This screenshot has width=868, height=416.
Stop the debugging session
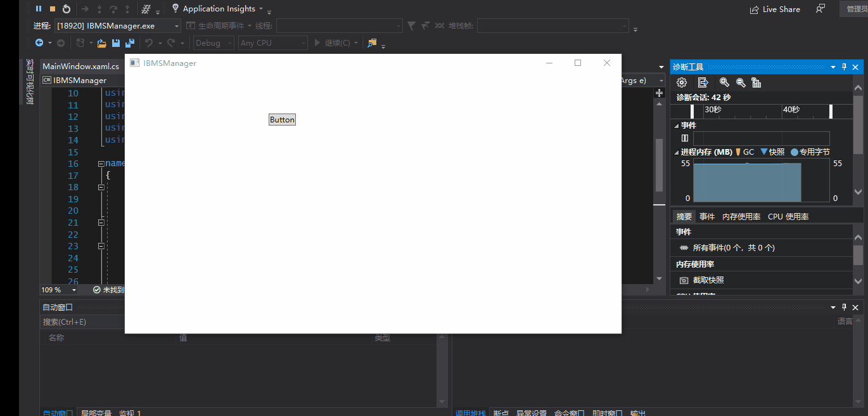[x=53, y=9]
